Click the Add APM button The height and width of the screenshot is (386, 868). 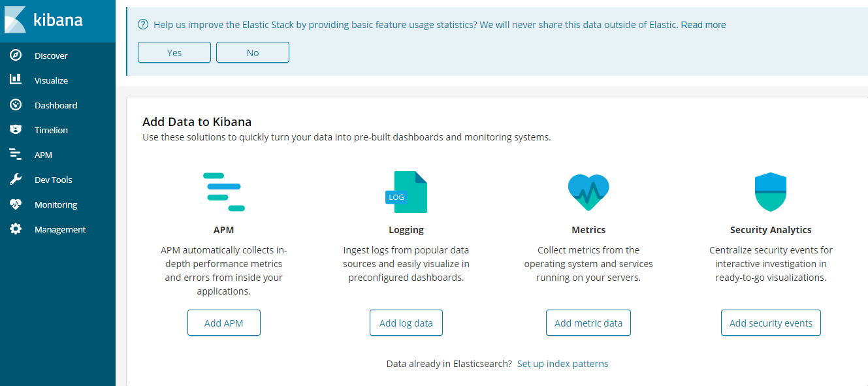tap(224, 323)
